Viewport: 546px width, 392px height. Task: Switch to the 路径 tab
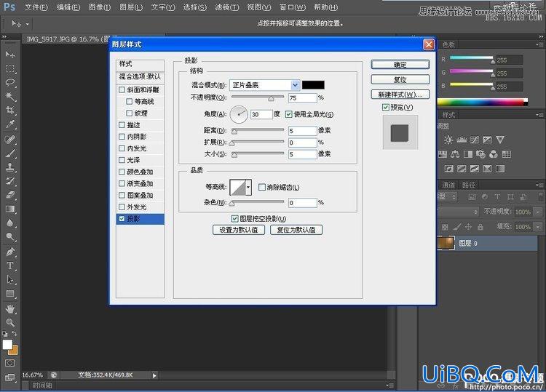coord(468,185)
